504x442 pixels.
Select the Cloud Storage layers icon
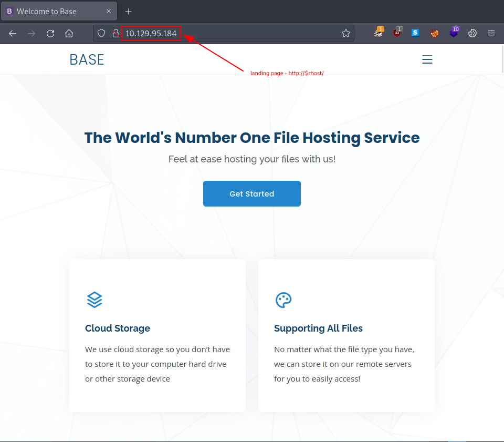coord(94,300)
